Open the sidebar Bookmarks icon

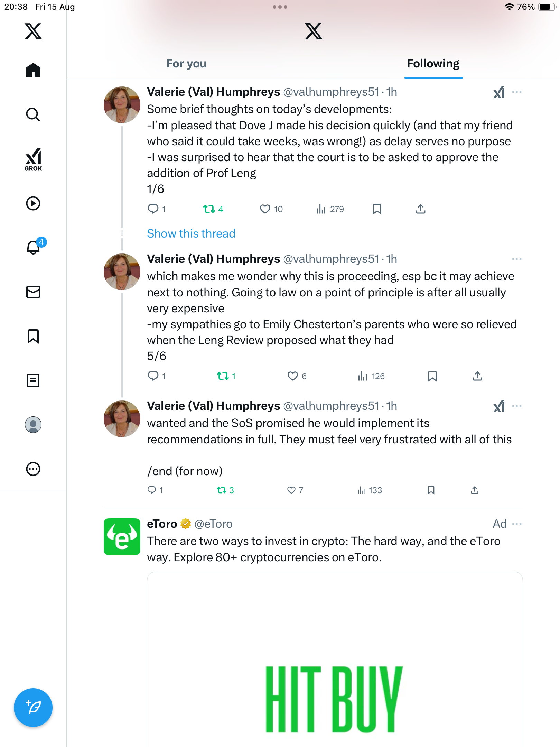(x=33, y=336)
